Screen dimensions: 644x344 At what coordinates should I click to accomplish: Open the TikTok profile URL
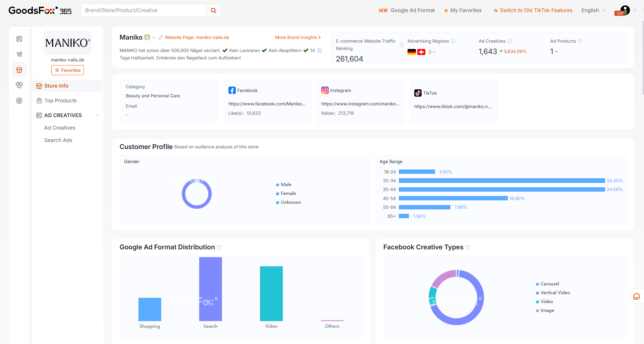pyautogui.click(x=453, y=107)
